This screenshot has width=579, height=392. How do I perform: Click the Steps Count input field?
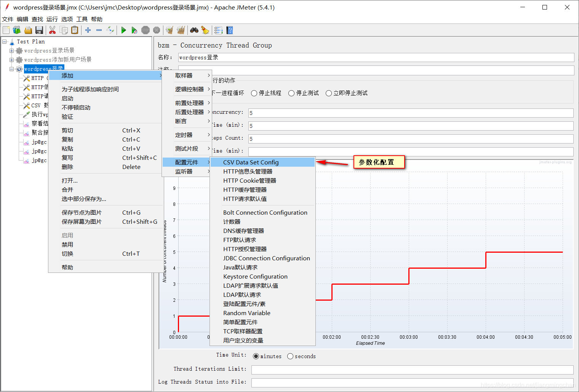(x=411, y=139)
